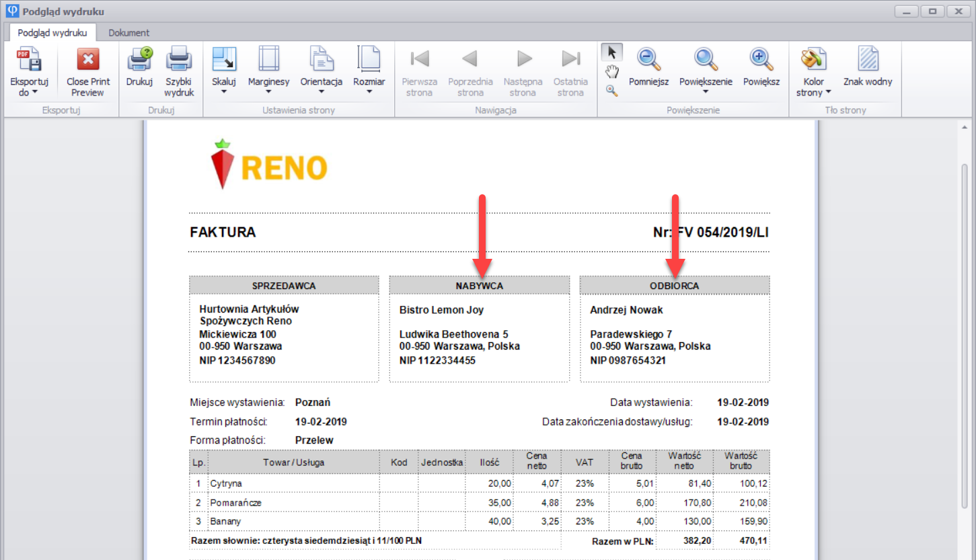Add a Znak wodny watermark
This screenshot has width=976, height=560.
point(868,59)
